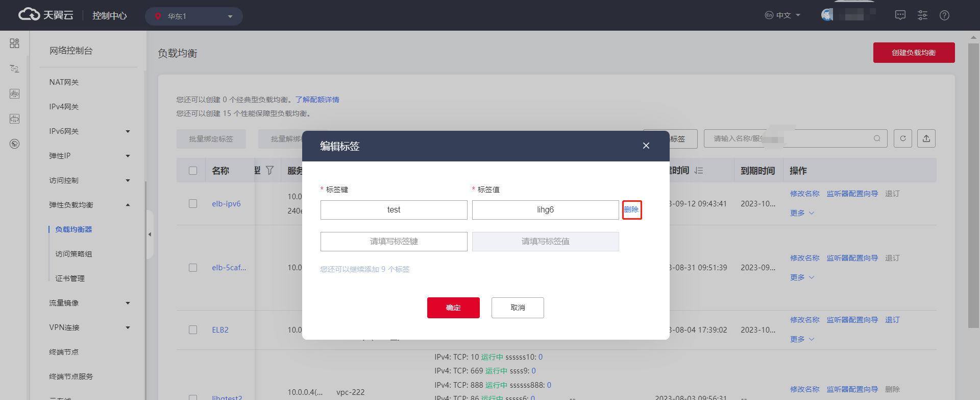Click the fourth icon in left rail
Image resolution: width=980 pixels, height=400 pixels.
click(14, 119)
